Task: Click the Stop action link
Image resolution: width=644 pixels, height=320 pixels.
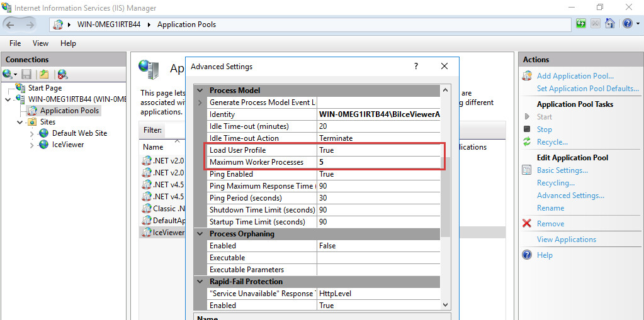Action: 544,130
